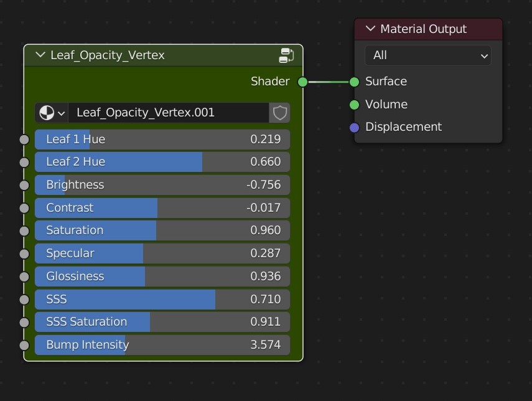
Task: Click the Leaf 1 Hue input socket
Action: 24,139
